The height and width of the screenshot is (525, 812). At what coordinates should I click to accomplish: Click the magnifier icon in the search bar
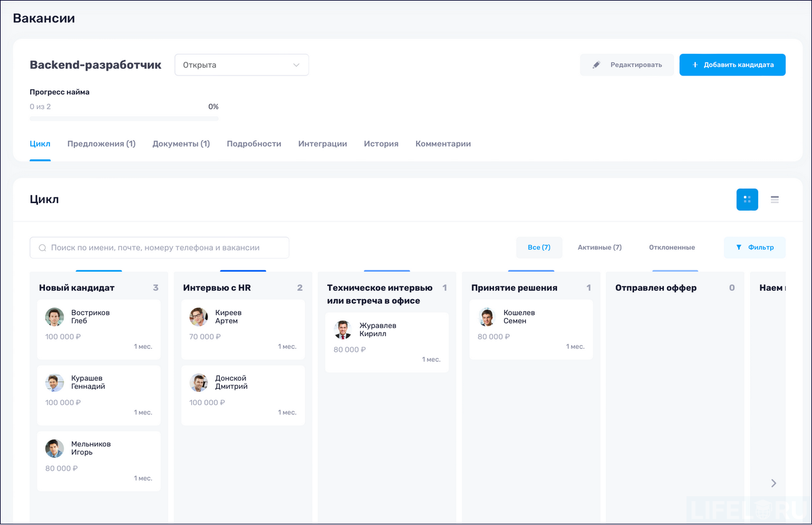(41, 247)
